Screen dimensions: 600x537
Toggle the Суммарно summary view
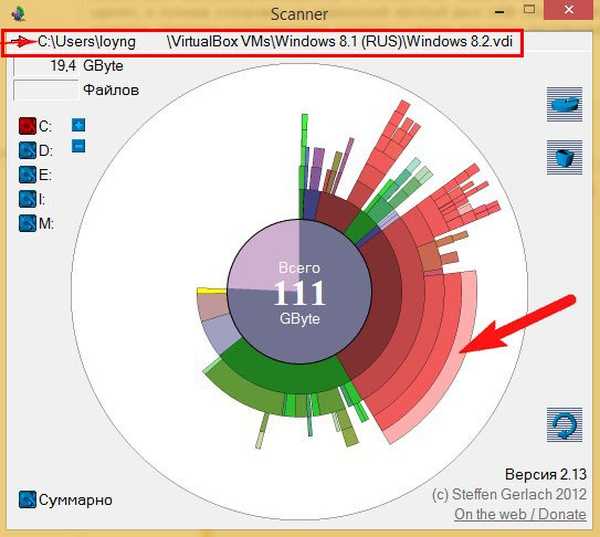point(27,499)
